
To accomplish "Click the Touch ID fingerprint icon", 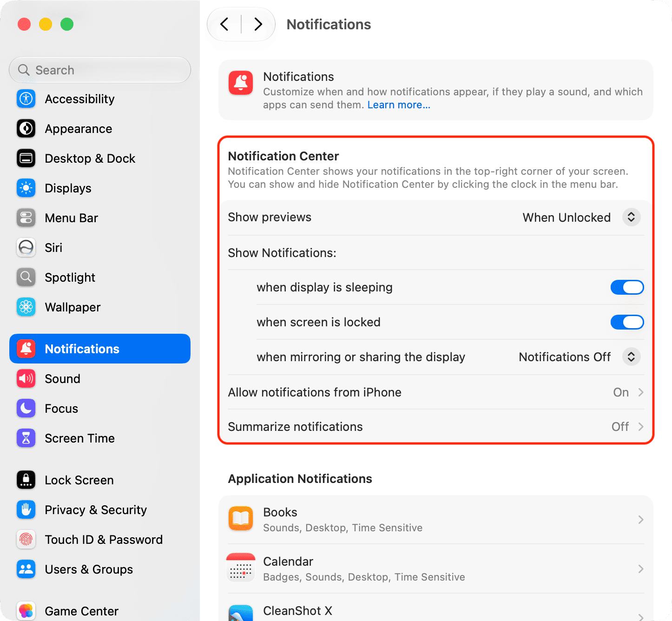I will click(26, 539).
